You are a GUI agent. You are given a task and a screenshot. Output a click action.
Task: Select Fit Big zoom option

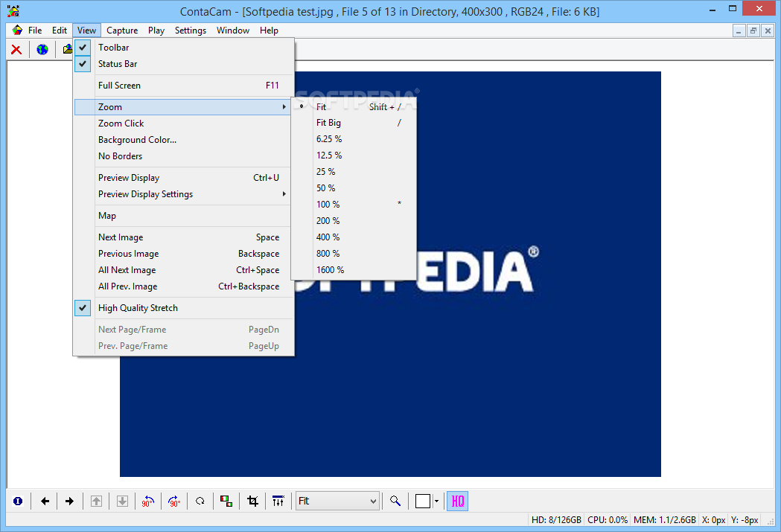point(354,123)
